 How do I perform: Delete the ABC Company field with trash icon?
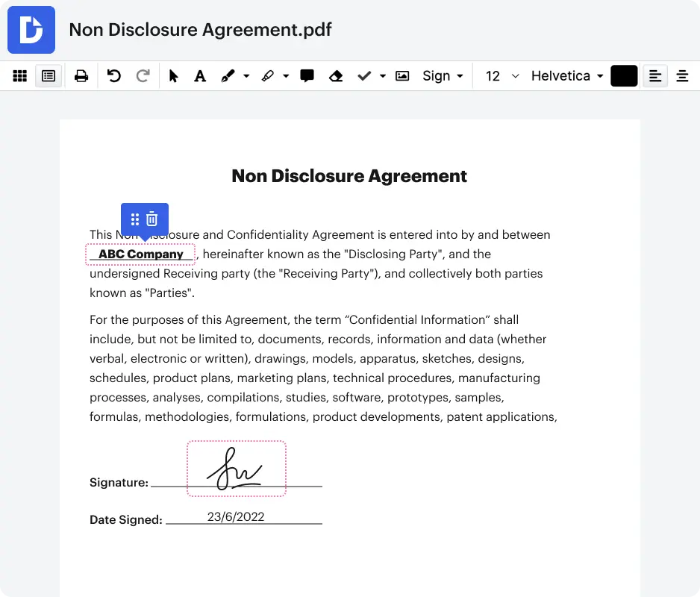pyautogui.click(x=152, y=219)
